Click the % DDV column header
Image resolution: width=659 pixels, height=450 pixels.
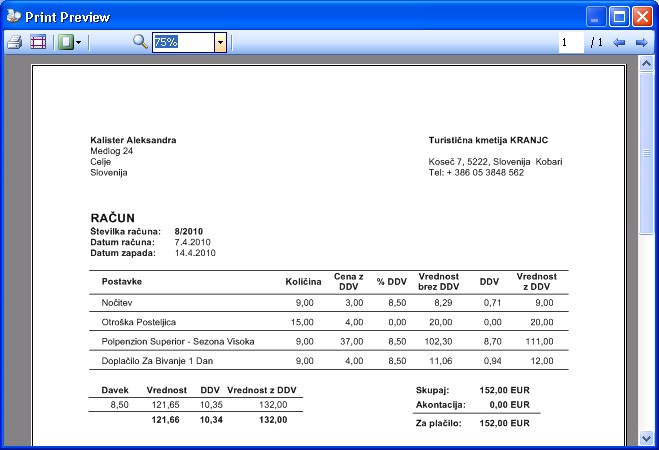(392, 282)
